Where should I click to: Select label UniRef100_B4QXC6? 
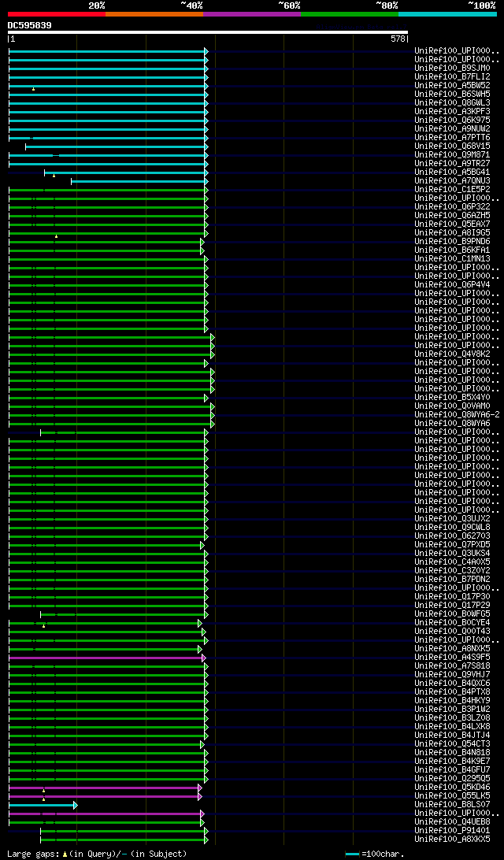[x=453, y=684]
